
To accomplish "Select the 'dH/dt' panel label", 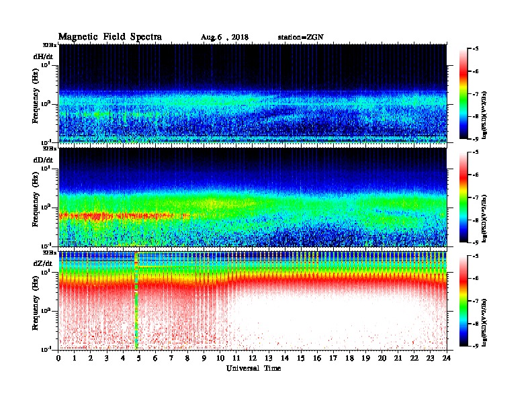I will click(43, 56).
